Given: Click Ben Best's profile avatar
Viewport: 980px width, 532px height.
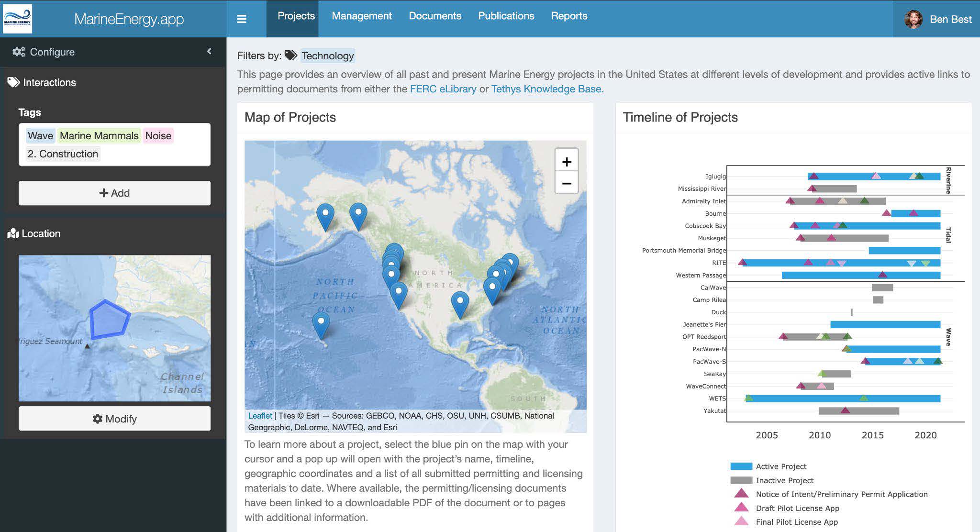Looking at the screenshot, I should [913, 19].
